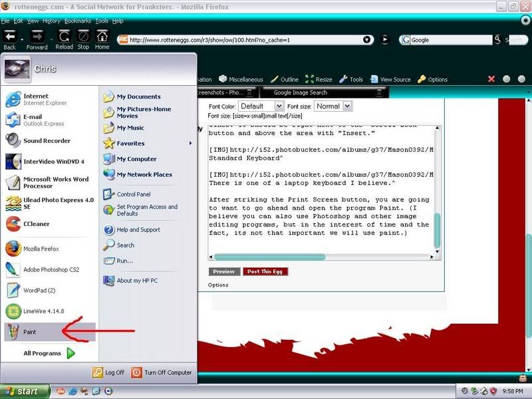The width and height of the screenshot is (532, 399).
Task: Click the Firefox Forward button
Action: pos(37,40)
